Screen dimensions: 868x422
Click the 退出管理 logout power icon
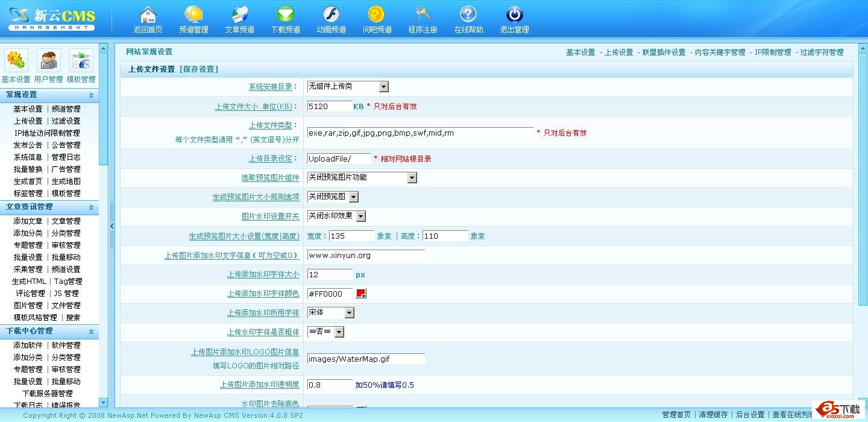coord(514,14)
